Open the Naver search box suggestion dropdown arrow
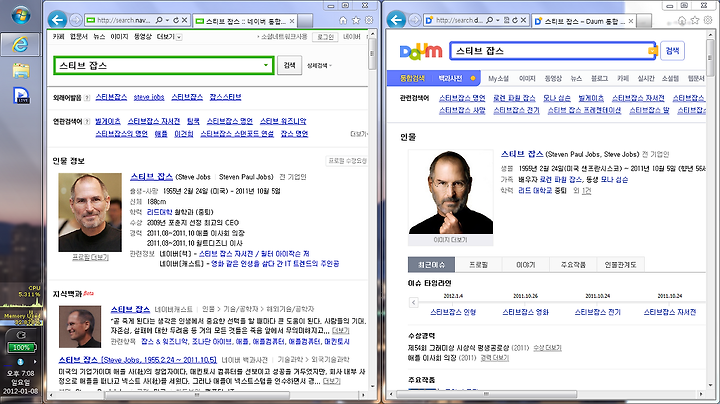 point(265,65)
